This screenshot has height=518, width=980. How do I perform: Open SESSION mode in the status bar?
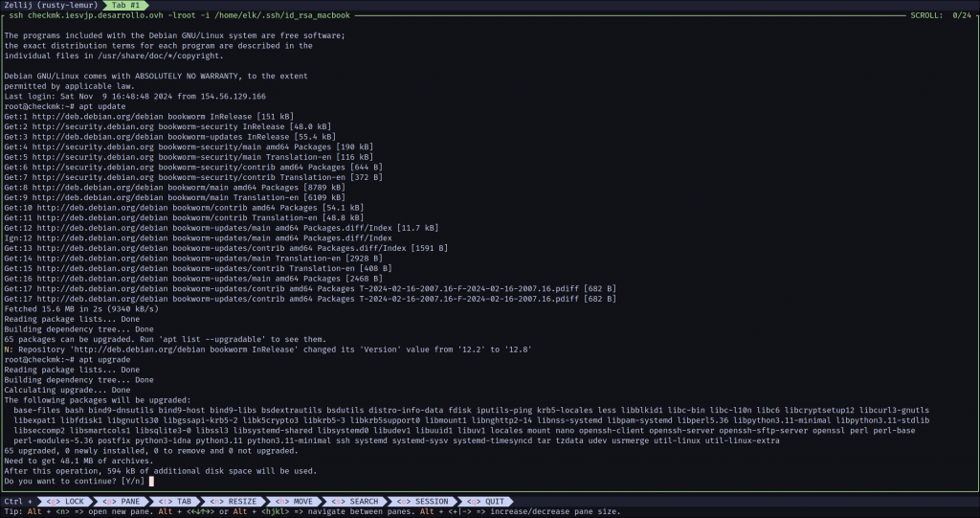tap(423, 501)
